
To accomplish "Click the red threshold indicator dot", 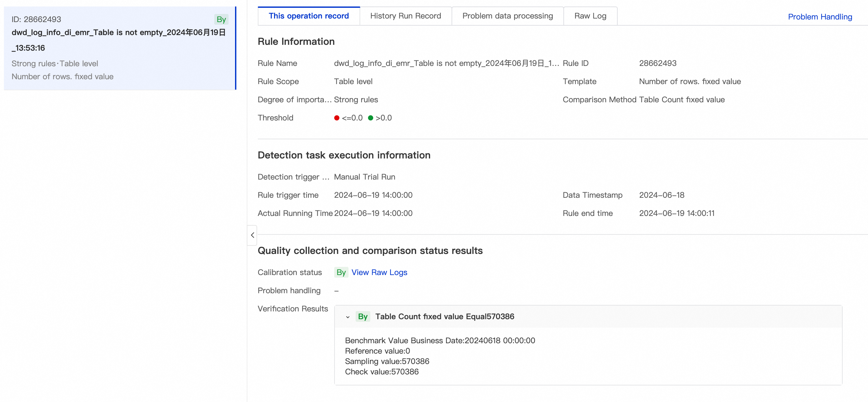I will click(336, 118).
